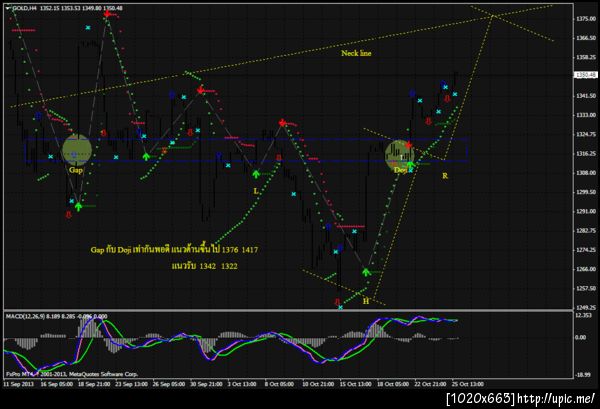Select the GOLD,H4 chart title text

pyautogui.click(x=24, y=8)
